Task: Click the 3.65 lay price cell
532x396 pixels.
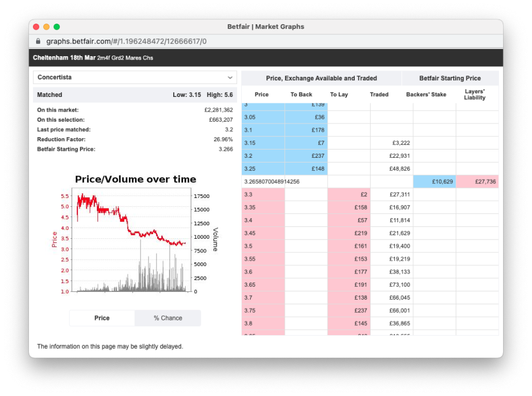Action: (263, 285)
